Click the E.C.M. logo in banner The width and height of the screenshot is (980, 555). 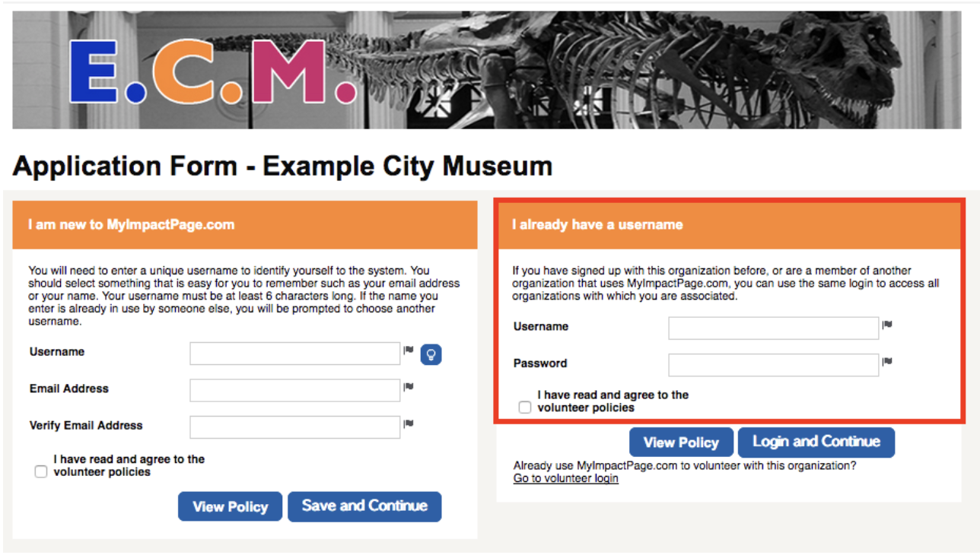213,71
